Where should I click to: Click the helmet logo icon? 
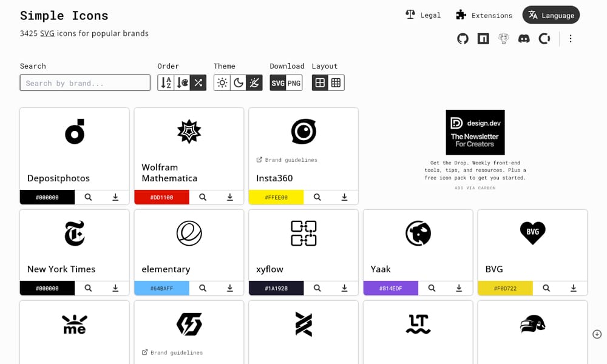click(x=533, y=324)
